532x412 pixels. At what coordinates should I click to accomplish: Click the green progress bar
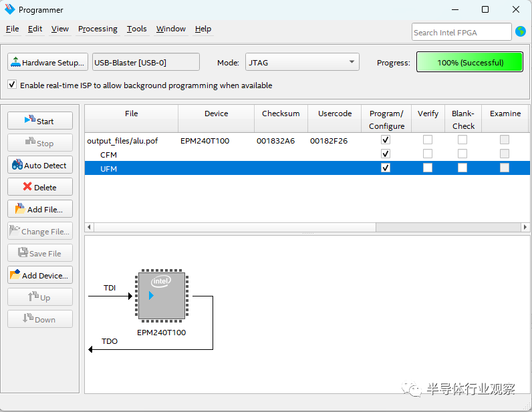pos(470,63)
